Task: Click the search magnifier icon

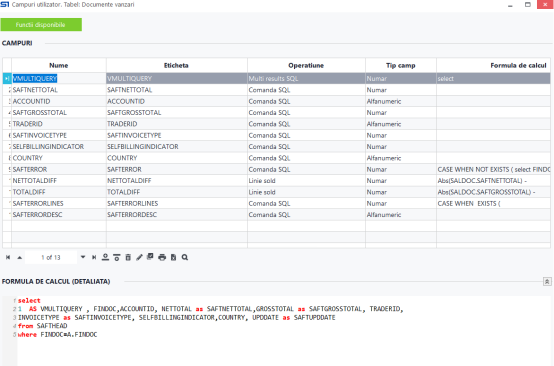Action: [x=185, y=258]
